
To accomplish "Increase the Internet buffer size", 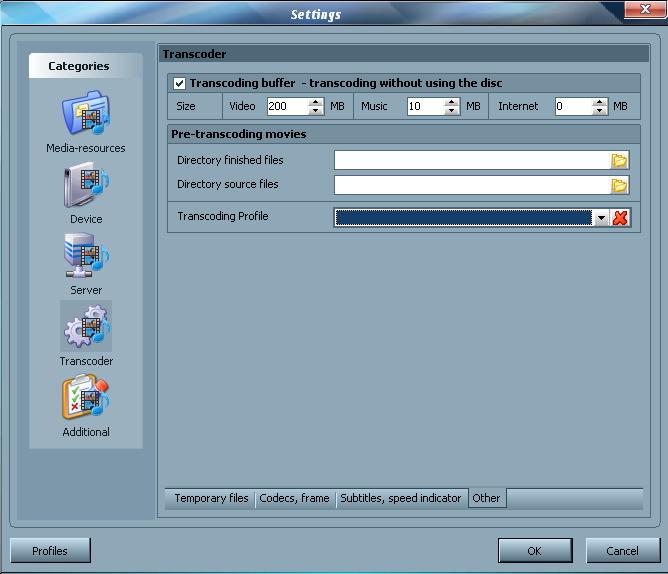I will pos(599,102).
